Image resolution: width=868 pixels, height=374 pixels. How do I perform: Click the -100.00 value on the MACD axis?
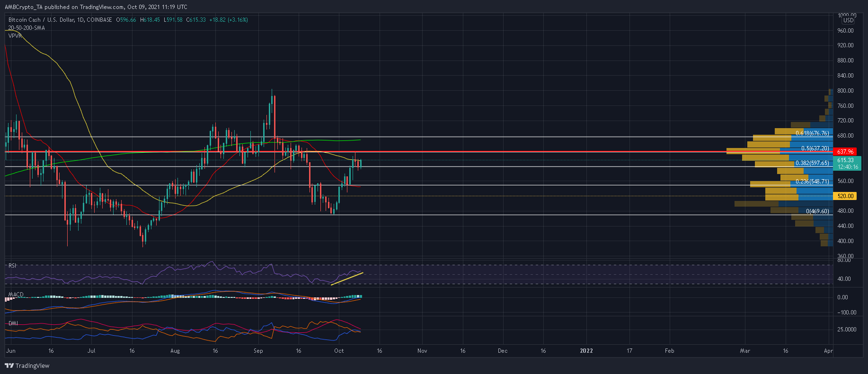(847, 313)
